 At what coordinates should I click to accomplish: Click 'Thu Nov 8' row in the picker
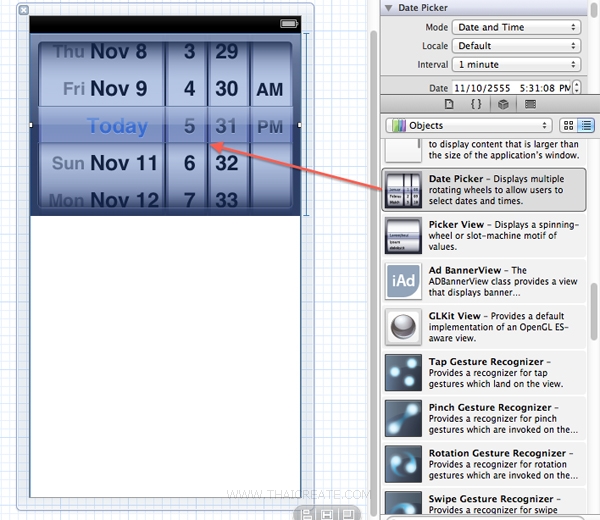[x=100, y=51]
